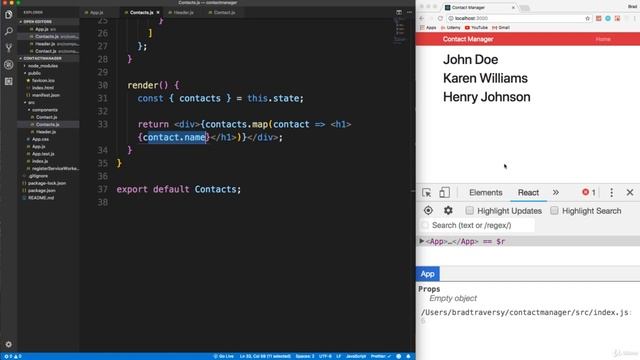Open notifications bell in the status bar

click(408, 356)
